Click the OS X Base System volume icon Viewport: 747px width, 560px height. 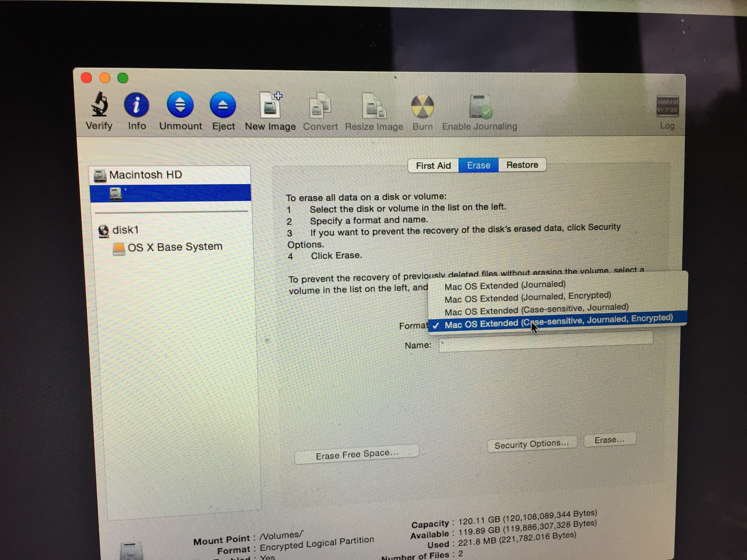point(119,249)
